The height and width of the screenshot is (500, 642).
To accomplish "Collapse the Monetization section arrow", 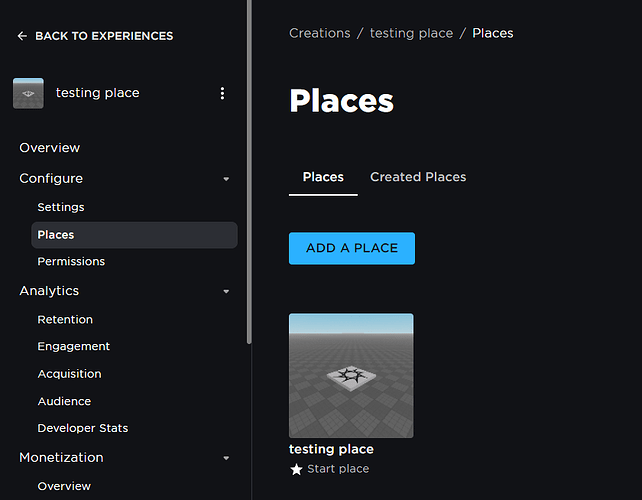I will tap(226, 458).
